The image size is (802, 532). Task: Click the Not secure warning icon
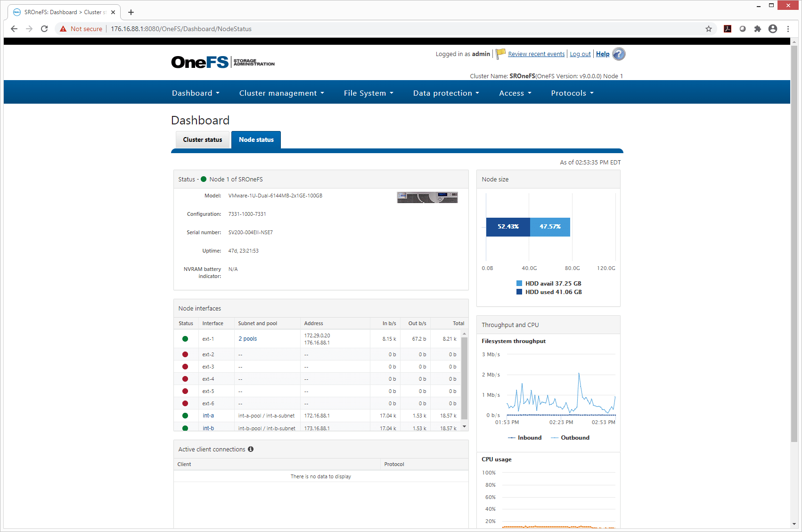[x=63, y=29]
